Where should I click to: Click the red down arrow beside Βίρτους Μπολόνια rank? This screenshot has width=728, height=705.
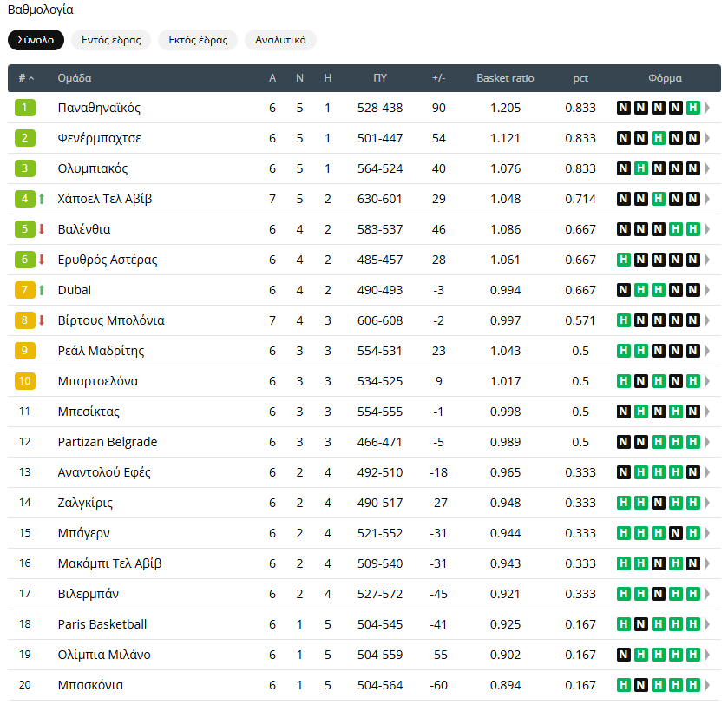click(x=42, y=320)
